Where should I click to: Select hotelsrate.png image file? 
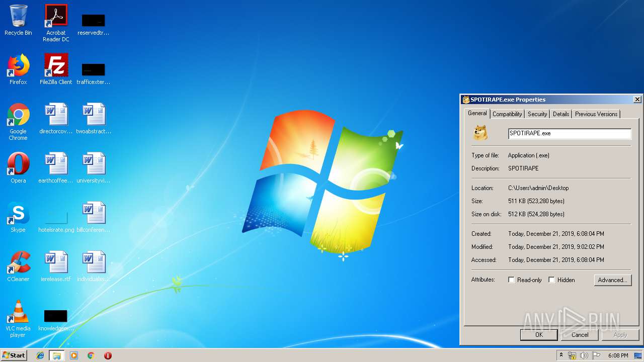pyautogui.click(x=56, y=221)
